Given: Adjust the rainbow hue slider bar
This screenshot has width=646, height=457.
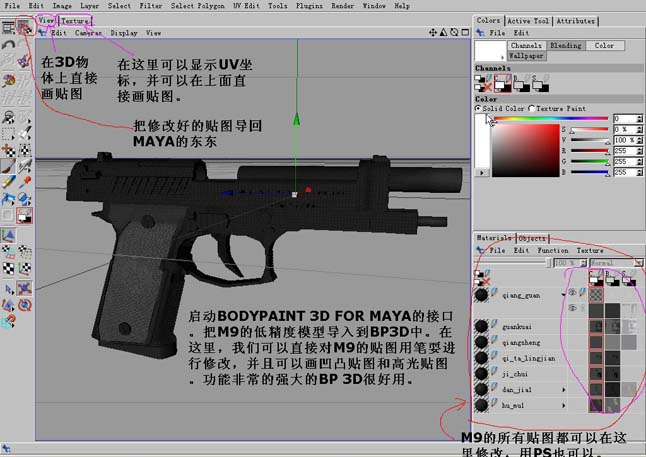Looking at the screenshot, I should coord(551,119).
